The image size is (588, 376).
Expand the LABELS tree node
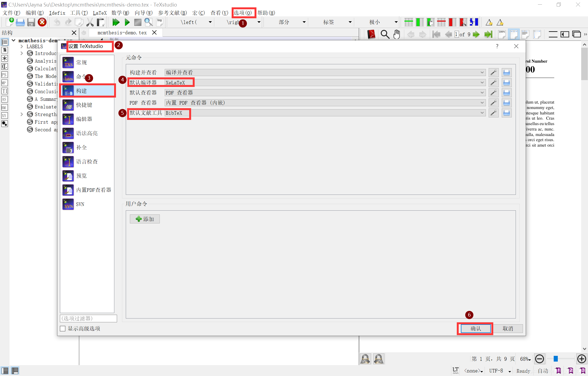point(22,47)
